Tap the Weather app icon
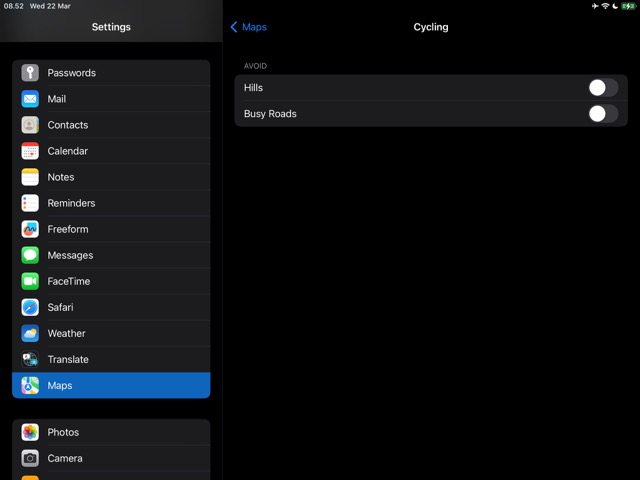This screenshot has height=480, width=640. point(30,333)
